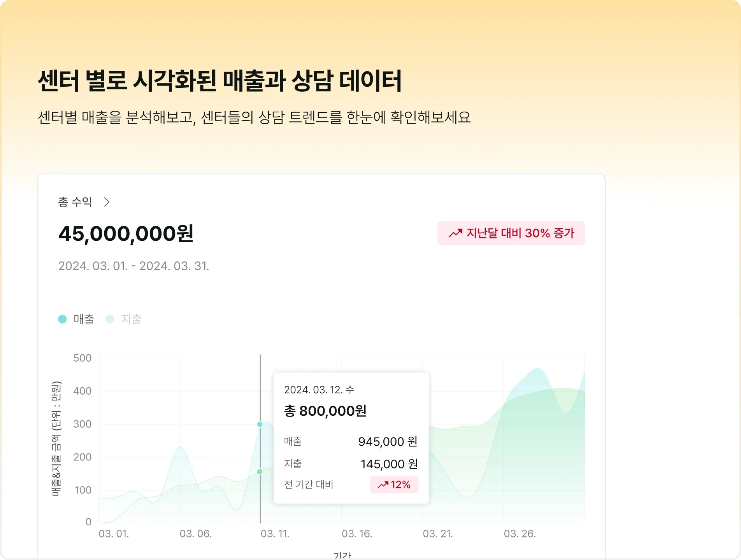Screen dimensions: 741x560
Task: Click the 03. 21. x-axis label
Action: pyautogui.click(x=438, y=534)
